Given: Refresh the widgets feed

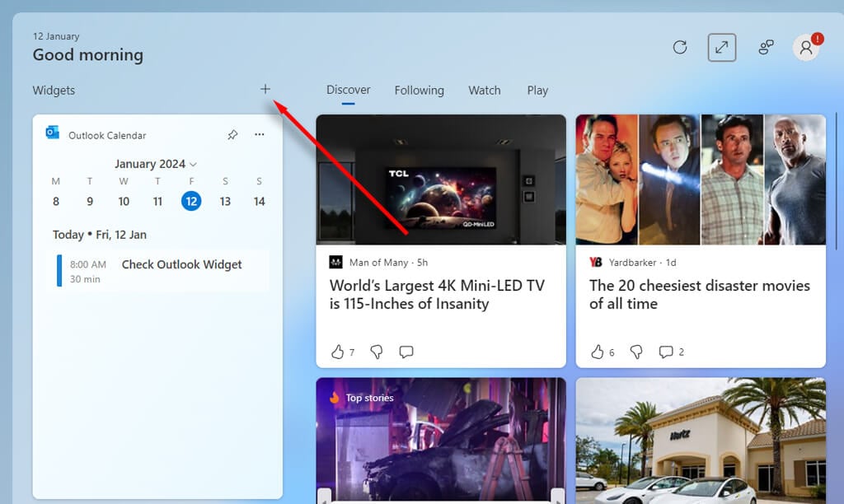Looking at the screenshot, I should click(x=680, y=47).
